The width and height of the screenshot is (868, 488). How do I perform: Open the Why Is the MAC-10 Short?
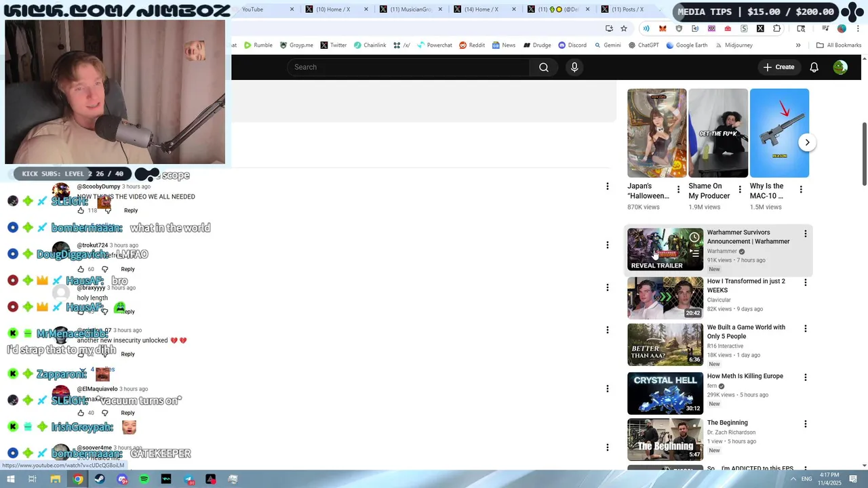tap(779, 133)
